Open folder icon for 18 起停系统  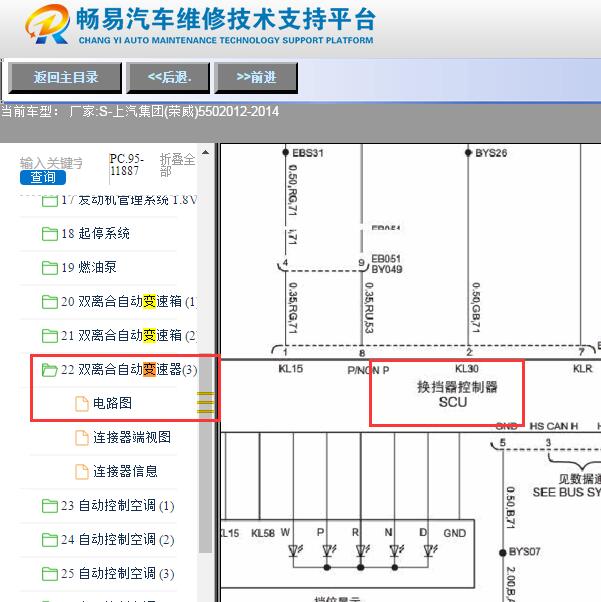[x=50, y=233]
